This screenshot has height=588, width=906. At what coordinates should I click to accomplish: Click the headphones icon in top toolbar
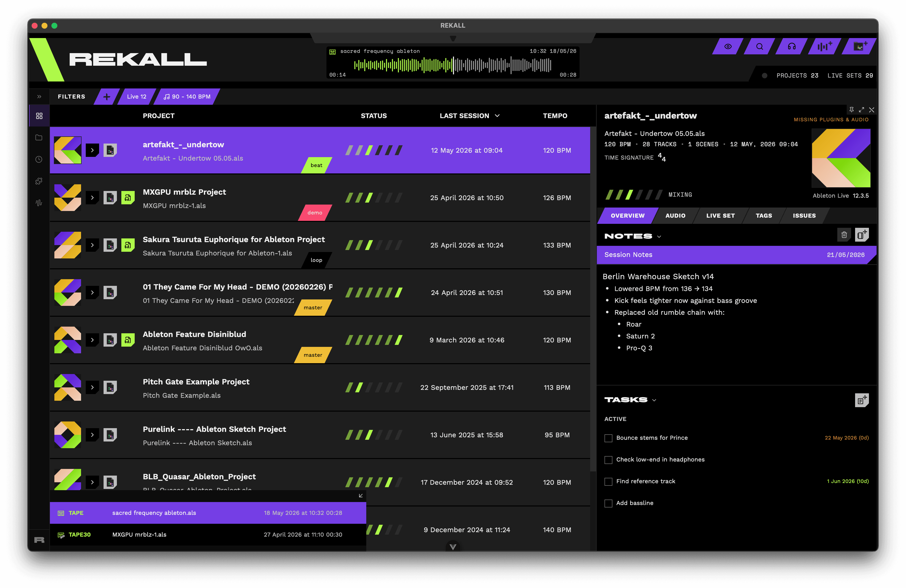pyautogui.click(x=791, y=46)
